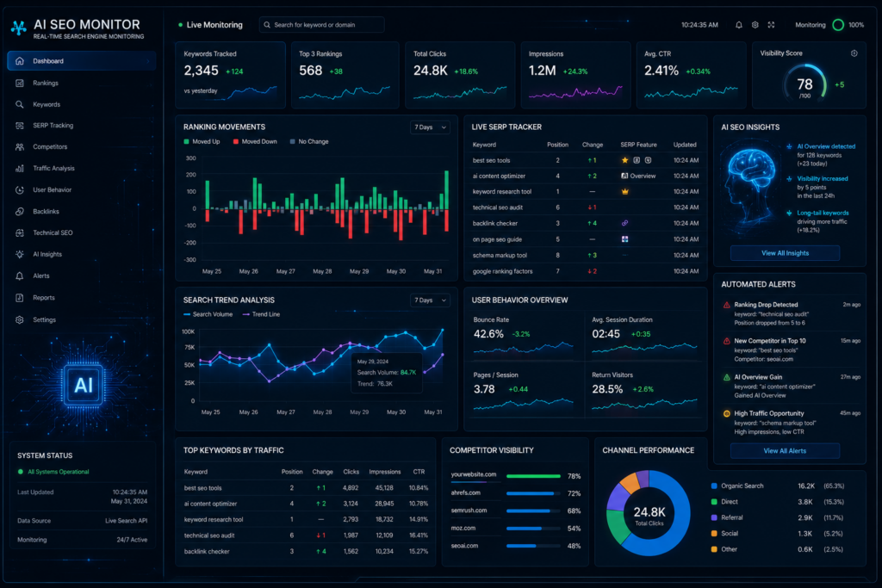Toggle the Trend Line legend entry
Viewport: 882px width, 588px height.
261,314
